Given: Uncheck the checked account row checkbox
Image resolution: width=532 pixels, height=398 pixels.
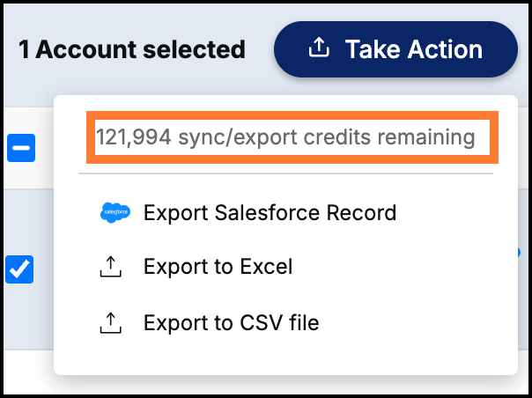Looking at the screenshot, I should 19,269.
